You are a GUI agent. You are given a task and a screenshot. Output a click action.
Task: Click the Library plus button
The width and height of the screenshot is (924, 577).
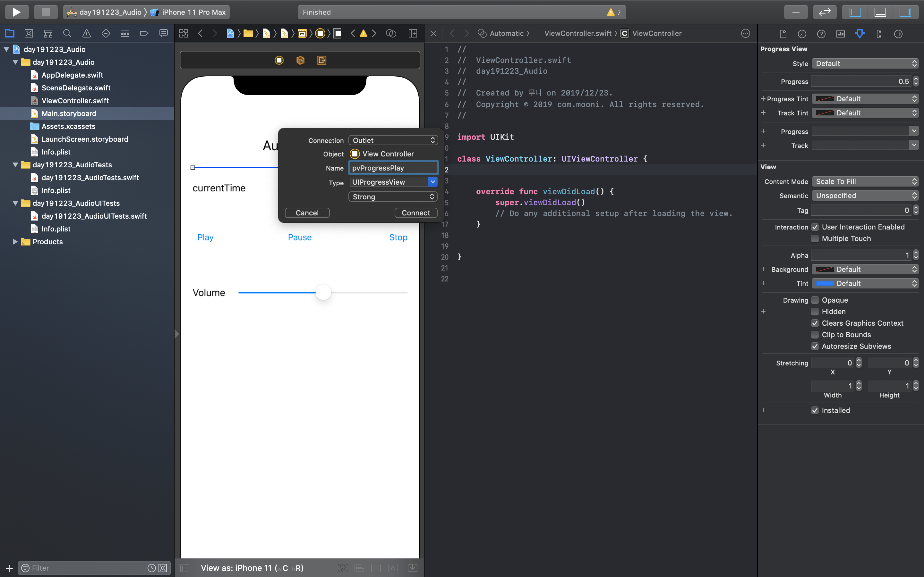(795, 12)
